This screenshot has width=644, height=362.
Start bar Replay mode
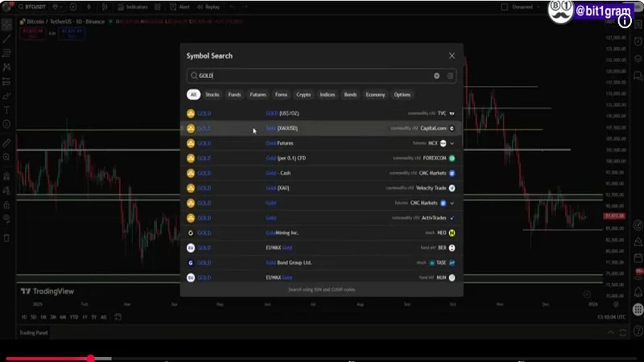click(x=208, y=8)
